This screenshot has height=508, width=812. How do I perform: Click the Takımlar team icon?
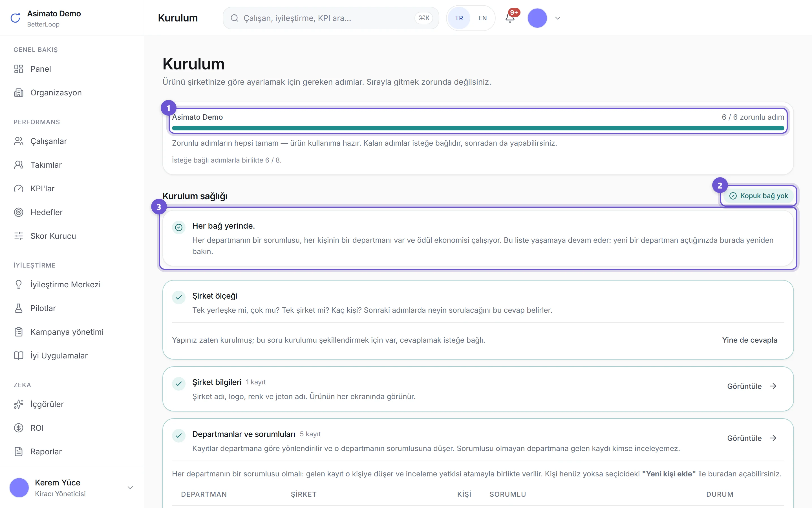click(18, 165)
